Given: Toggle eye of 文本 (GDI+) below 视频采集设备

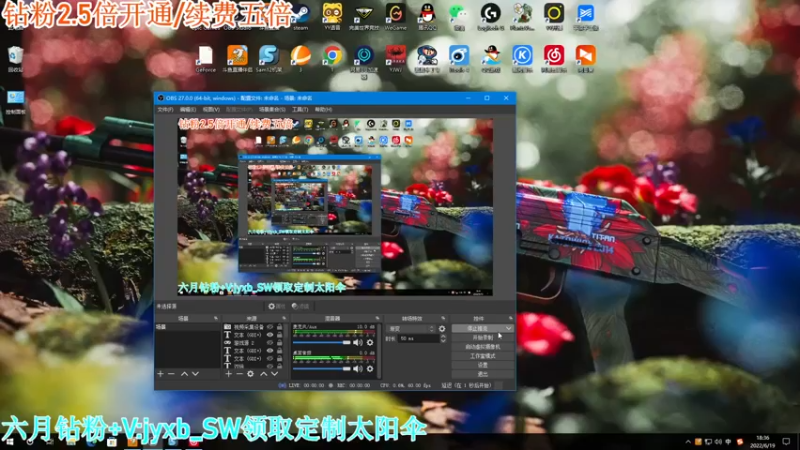Looking at the screenshot, I should (x=270, y=335).
